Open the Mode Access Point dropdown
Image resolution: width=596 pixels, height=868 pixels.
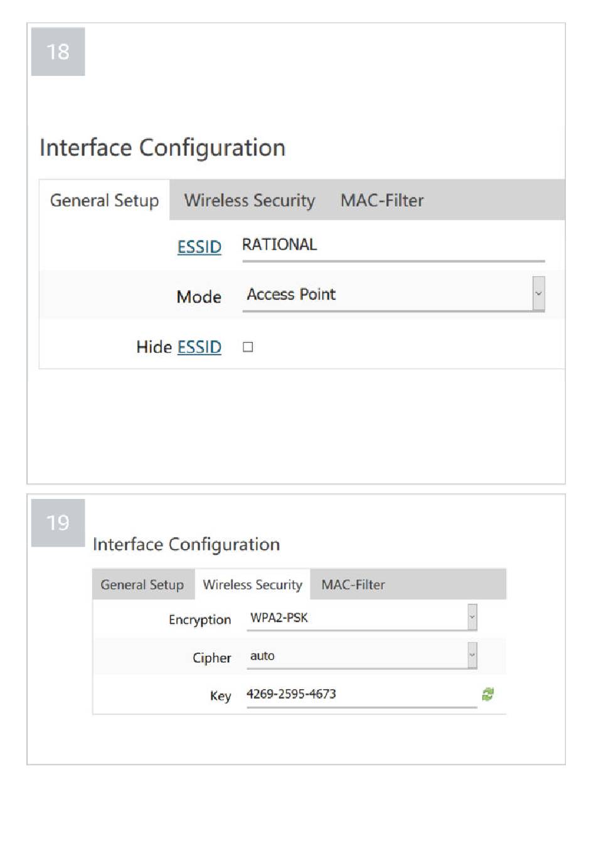coord(393,294)
